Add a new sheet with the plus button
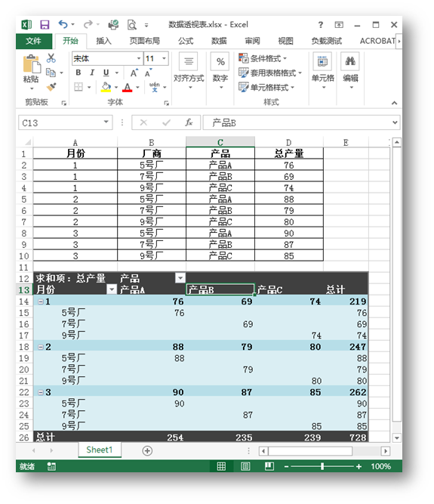 click(x=147, y=450)
